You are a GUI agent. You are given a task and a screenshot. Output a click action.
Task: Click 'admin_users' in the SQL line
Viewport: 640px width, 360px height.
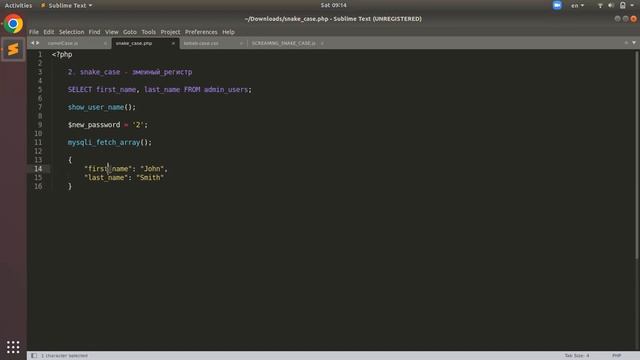[x=226, y=89]
